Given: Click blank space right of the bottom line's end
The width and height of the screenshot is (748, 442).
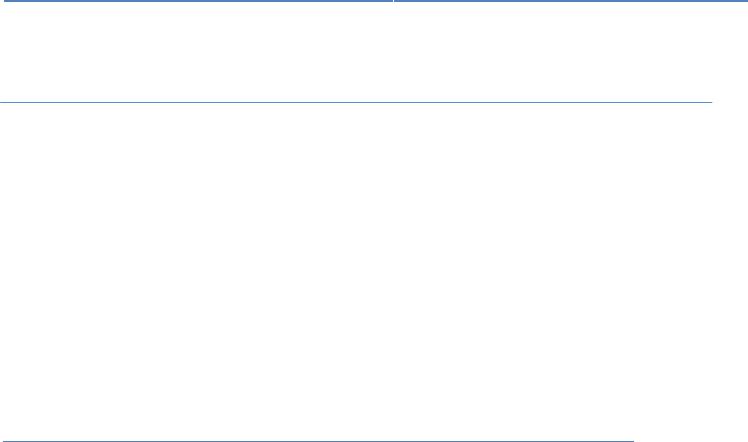Looking at the screenshot, I should [x=691, y=441].
